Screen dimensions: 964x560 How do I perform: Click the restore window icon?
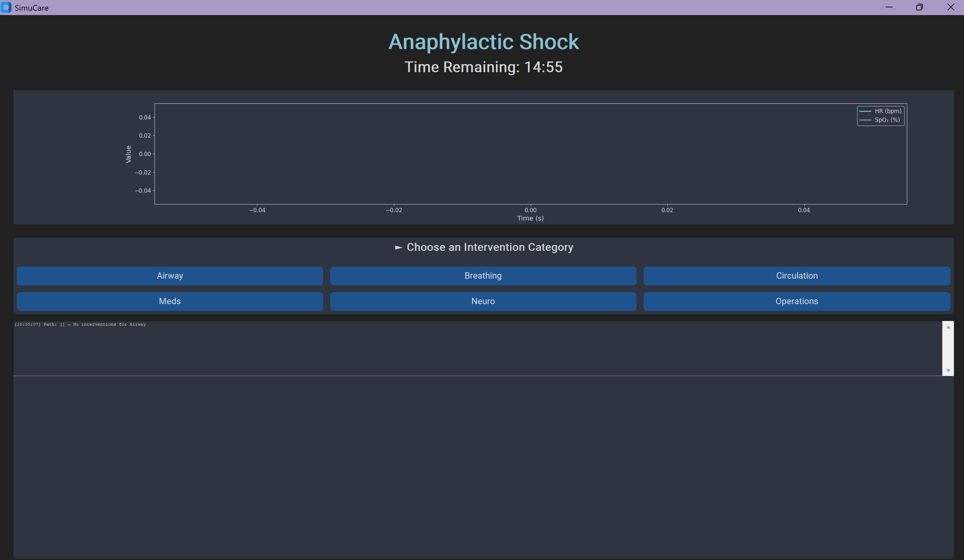point(919,7)
